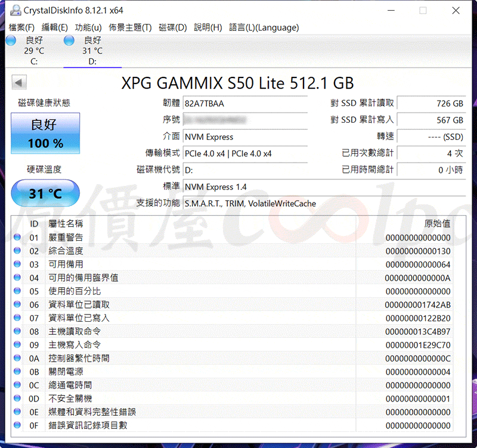Go to previous disk with back arrow

[x=19, y=82]
